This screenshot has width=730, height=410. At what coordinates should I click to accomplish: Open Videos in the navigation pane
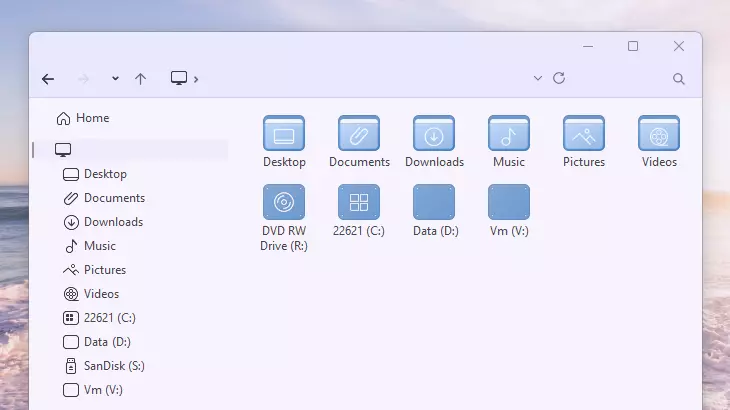point(92,294)
